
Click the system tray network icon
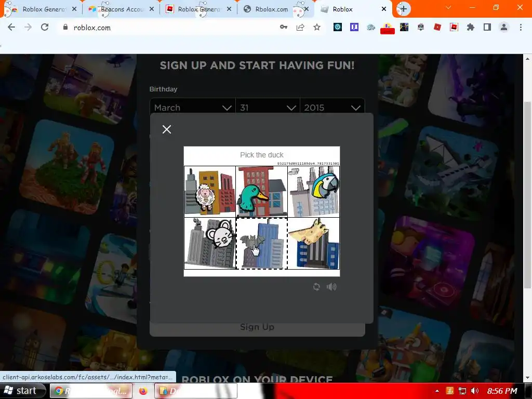(462, 391)
